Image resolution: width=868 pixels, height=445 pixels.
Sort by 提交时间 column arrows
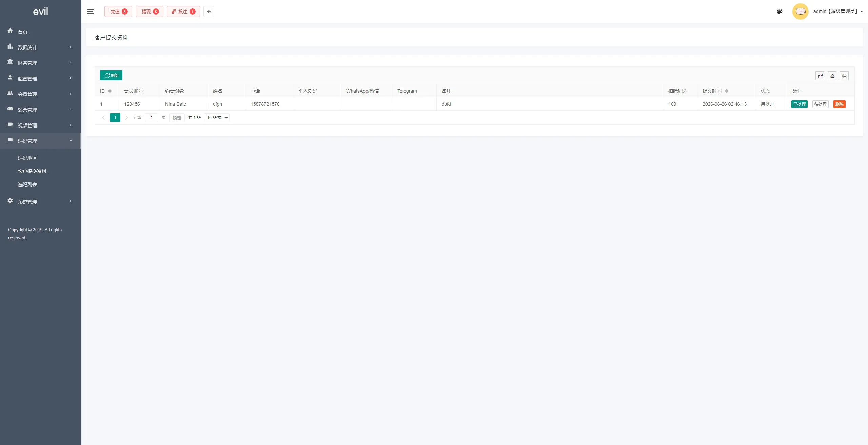(x=727, y=91)
